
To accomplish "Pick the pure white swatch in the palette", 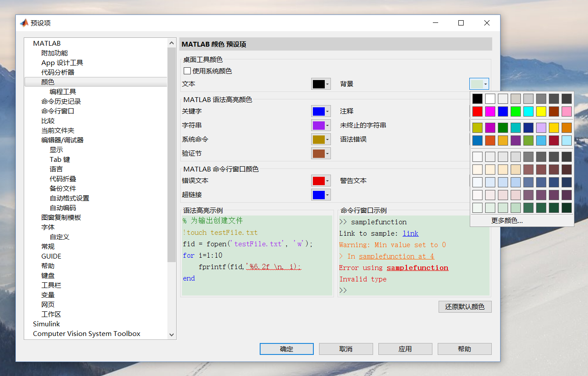I will point(490,99).
